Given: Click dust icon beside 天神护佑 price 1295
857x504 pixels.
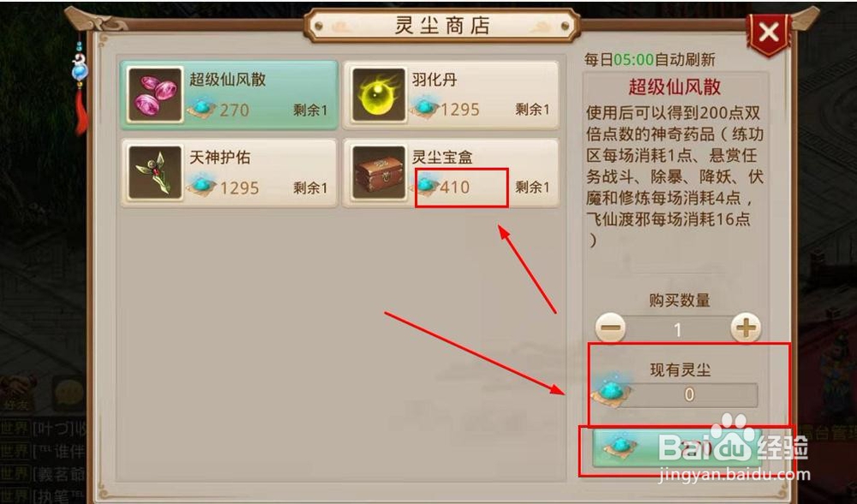Looking at the screenshot, I should pos(201,186).
